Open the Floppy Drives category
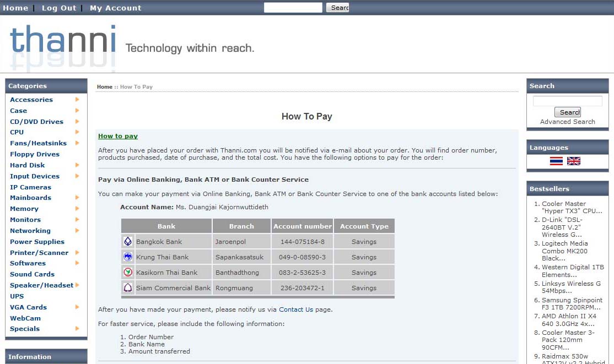The image size is (614, 364). point(35,154)
